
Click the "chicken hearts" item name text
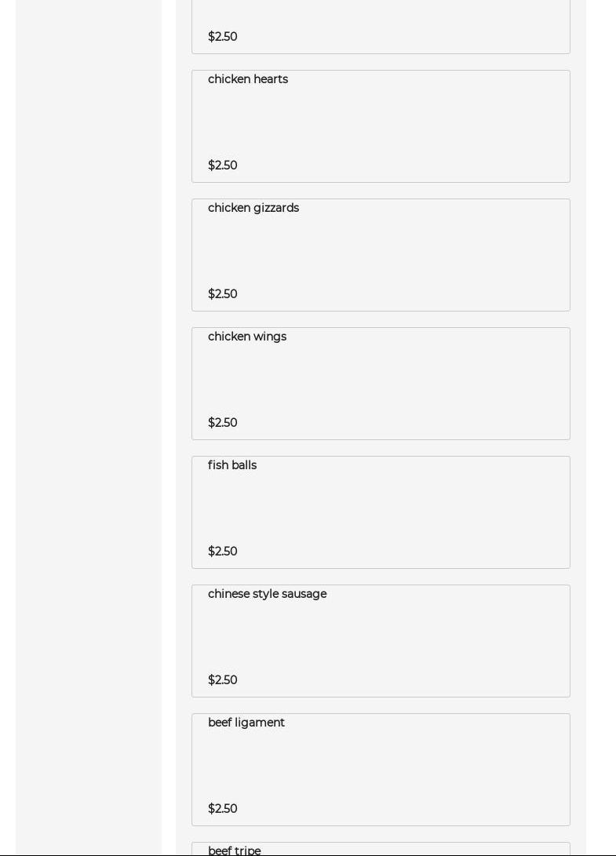click(x=248, y=79)
